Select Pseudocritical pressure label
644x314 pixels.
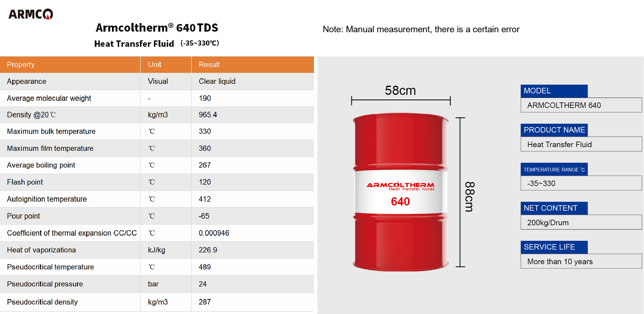pyautogui.click(x=45, y=284)
